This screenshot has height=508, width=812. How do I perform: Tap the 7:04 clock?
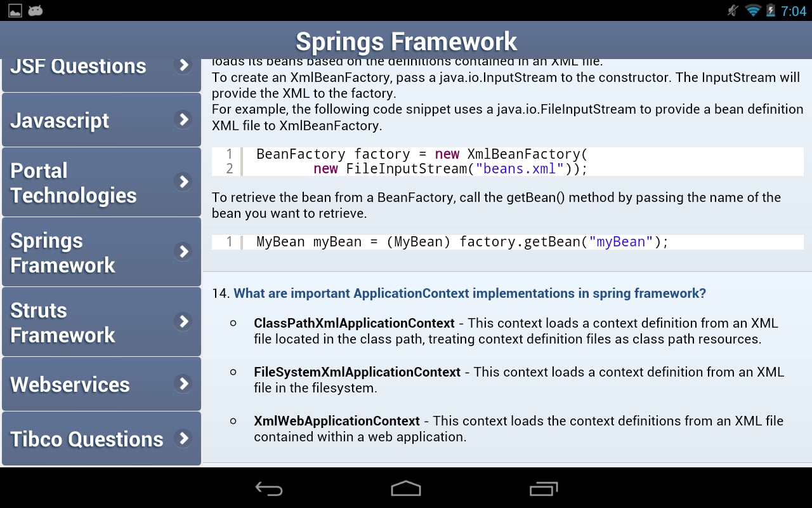point(794,11)
